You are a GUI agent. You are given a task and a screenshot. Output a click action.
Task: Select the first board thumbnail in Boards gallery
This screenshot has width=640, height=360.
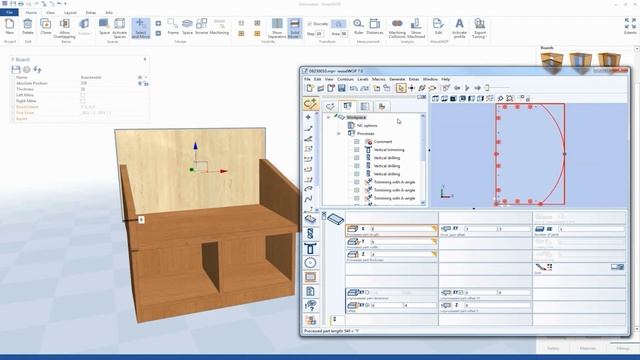[552, 62]
